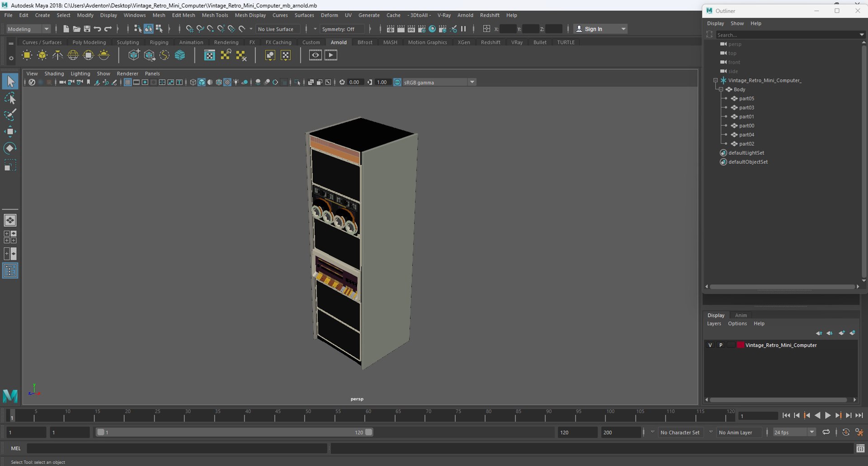Open the Mesh Tools menu
The image size is (868, 466).
pos(215,15)
